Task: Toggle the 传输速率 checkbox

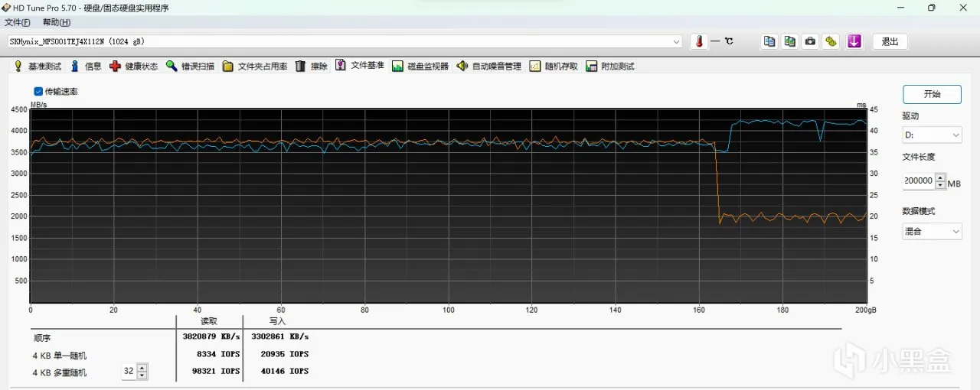Action: pyautogui.click(x=38, y=91)
